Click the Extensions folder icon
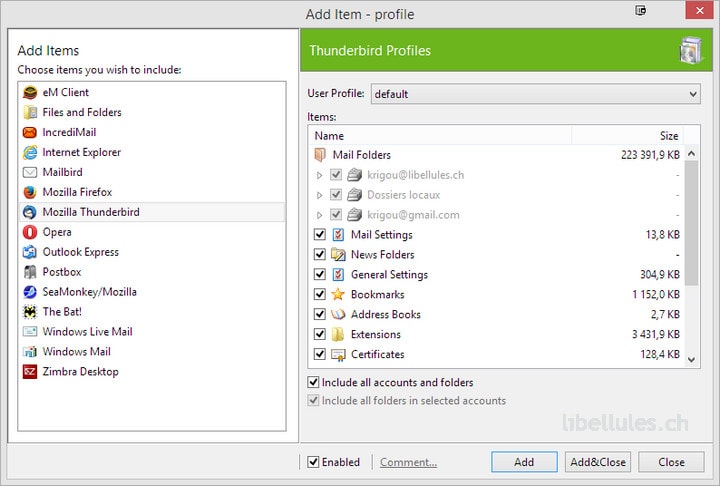The image size is (720, 486). click(338, 334)
